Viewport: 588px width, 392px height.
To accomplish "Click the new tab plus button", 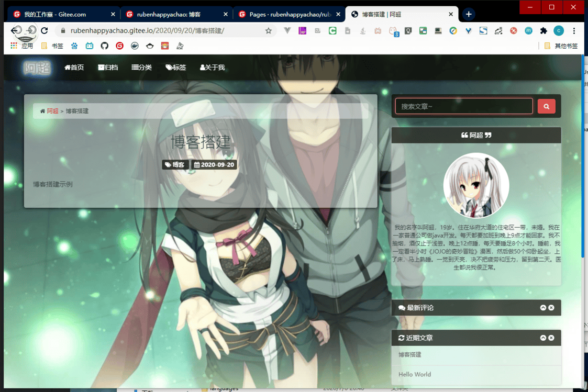I will click(x=469, y=14).
